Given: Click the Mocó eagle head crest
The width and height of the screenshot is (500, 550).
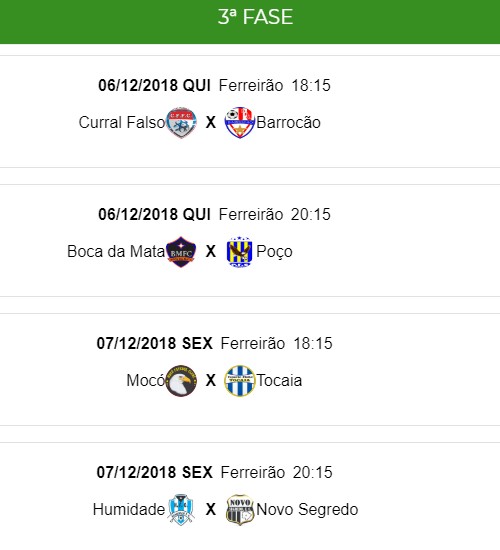Looking at the screenshot, I should tap(181, 381).
